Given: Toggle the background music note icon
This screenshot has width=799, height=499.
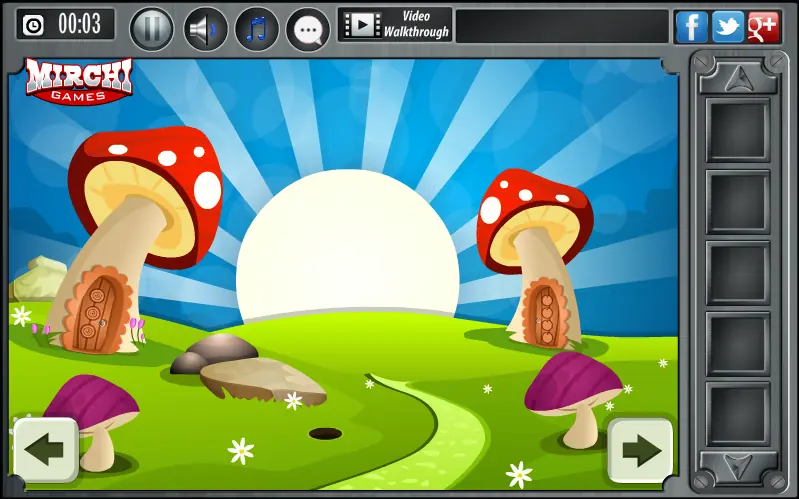Looking at the screenshot, I should pos(257,29).
